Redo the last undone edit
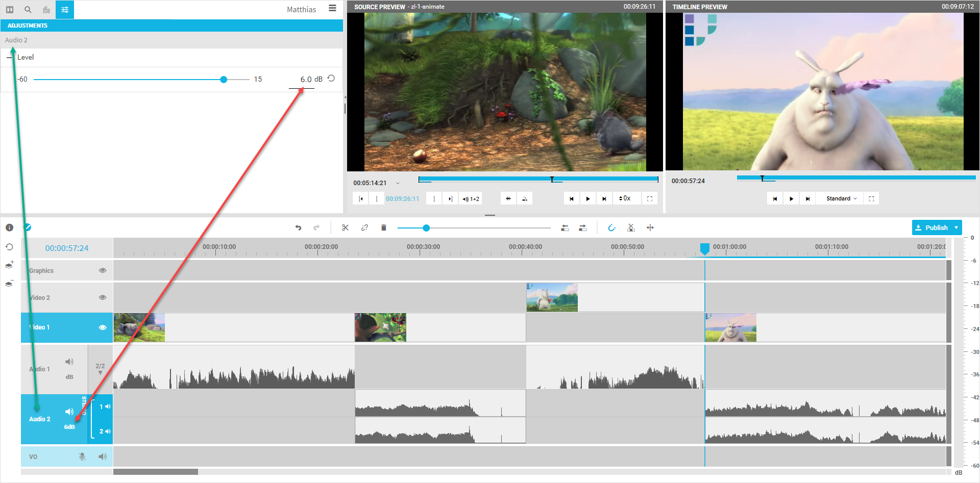The width and height of the screenshot is (980, 483). (x=316, y=228)
